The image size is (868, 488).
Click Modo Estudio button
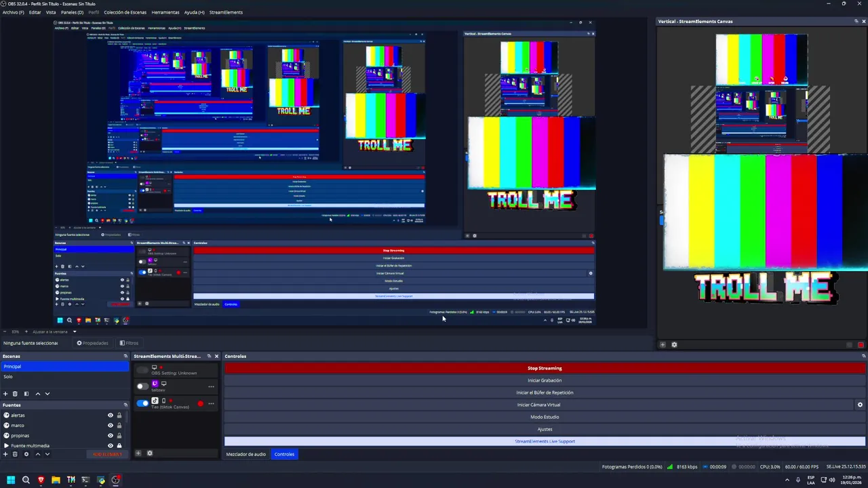545,417
